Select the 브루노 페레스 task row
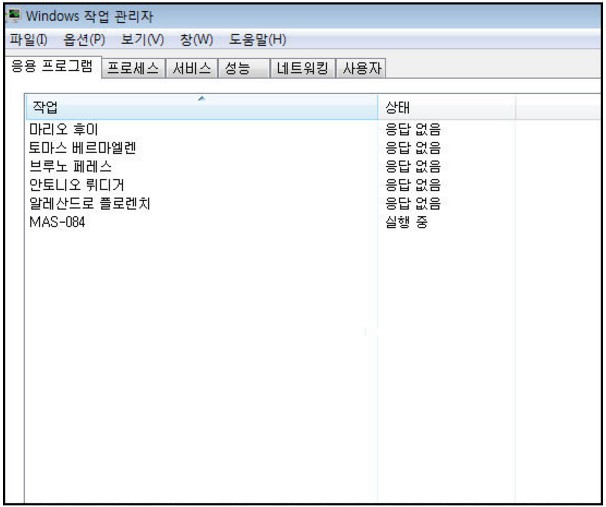This screenshot has width=606, height=507. point(71,166)
